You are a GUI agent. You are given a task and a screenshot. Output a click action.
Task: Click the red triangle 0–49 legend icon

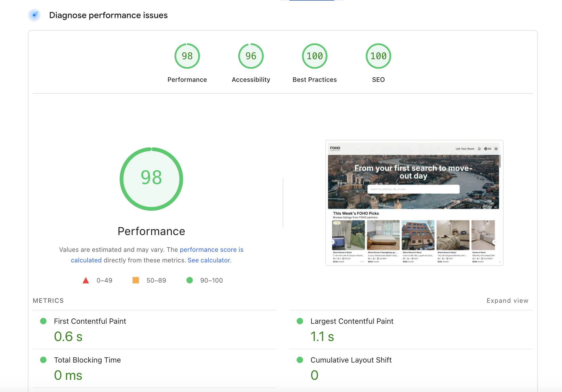tap(86, 280)
